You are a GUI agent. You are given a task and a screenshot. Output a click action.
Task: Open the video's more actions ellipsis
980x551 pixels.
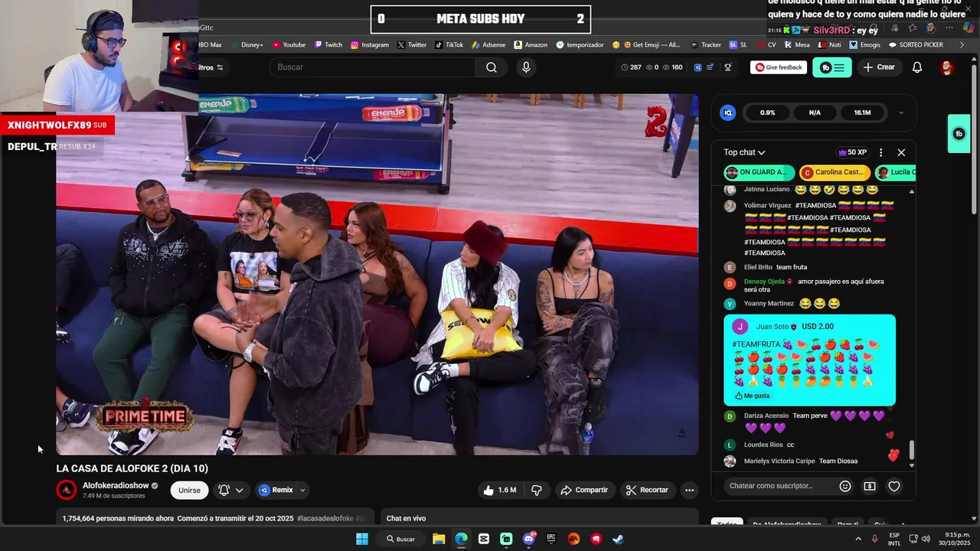click(689, 490)
